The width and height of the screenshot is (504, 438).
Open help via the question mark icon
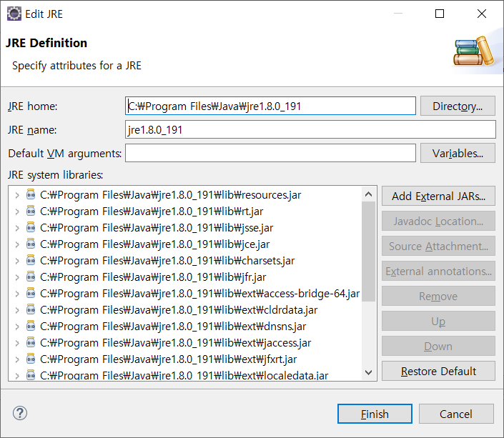tap(20, 413)
